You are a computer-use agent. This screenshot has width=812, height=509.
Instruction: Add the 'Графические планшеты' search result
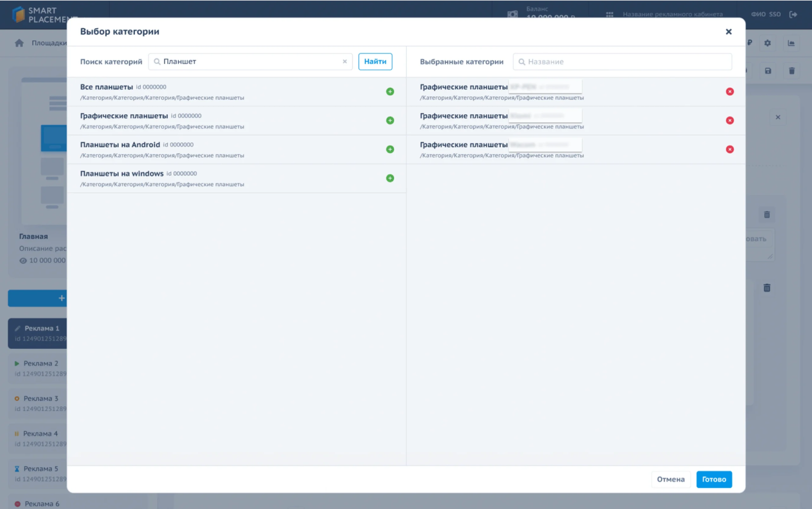pos(390,121)
